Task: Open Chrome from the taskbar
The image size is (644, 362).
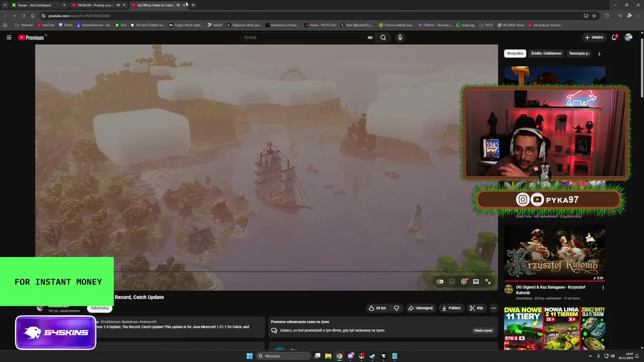Action: tap(340, 356)
